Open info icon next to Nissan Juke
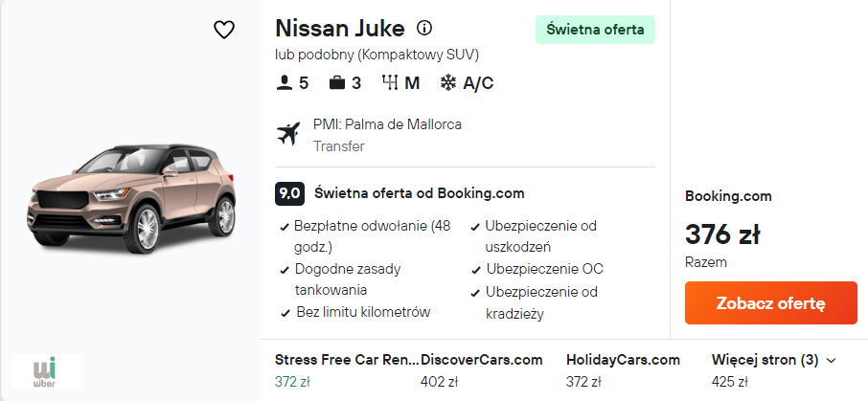Screen dimensions: 868x401 [x=425, y=28]
